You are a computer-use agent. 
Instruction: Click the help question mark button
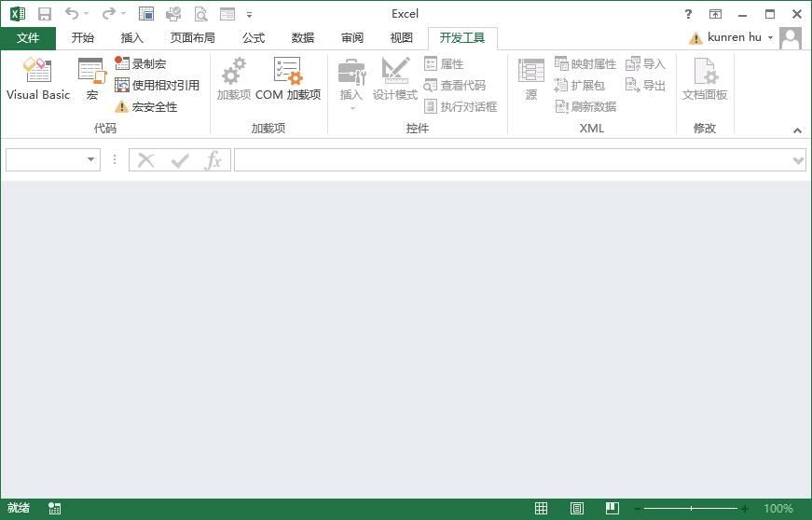click(687, 14)
